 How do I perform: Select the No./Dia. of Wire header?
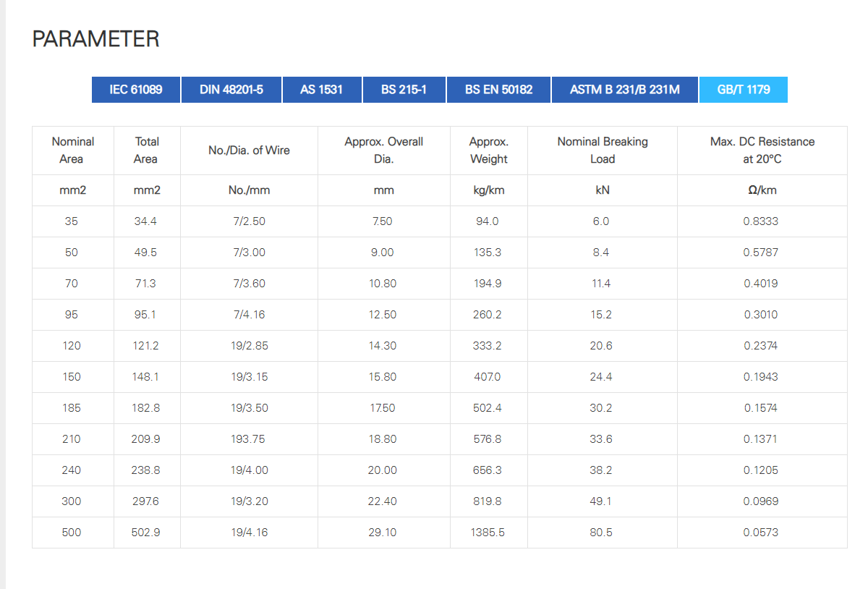[x=249, y=151]
